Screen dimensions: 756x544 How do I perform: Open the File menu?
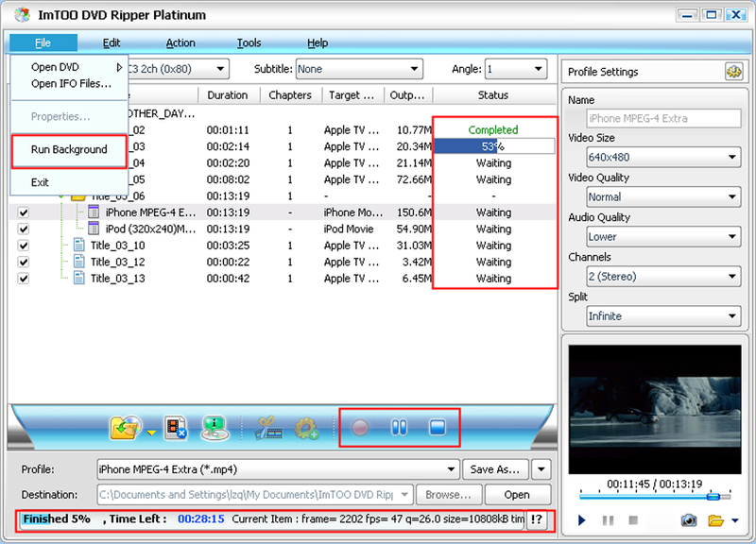coord(43,42)
